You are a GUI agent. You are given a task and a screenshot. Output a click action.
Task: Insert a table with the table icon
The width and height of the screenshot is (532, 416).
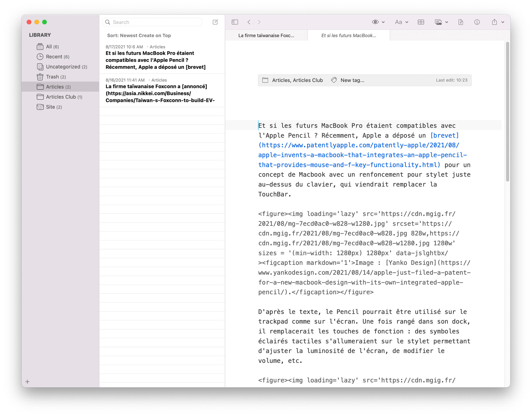(x=421, y=22)
